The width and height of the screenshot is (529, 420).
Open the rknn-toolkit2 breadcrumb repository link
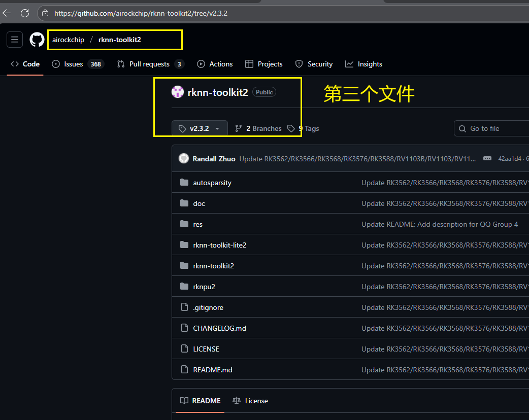[x=120, y=40]
